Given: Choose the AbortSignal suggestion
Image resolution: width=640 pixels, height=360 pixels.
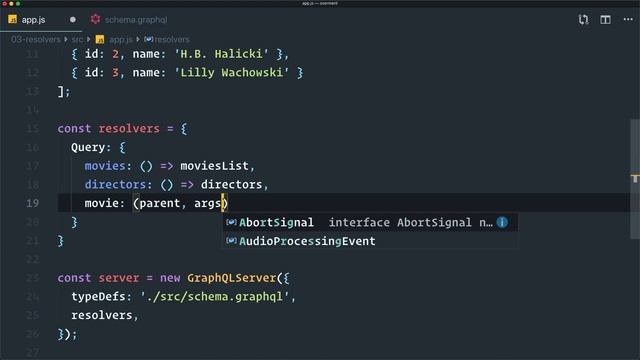Looking at the screenshot, I should (x=370, y=222).
